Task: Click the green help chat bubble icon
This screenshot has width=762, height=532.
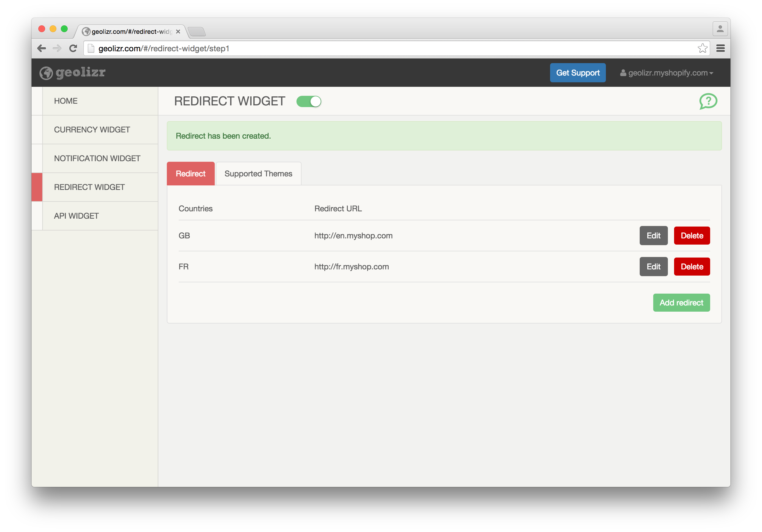Action: [x=708, y=101]
